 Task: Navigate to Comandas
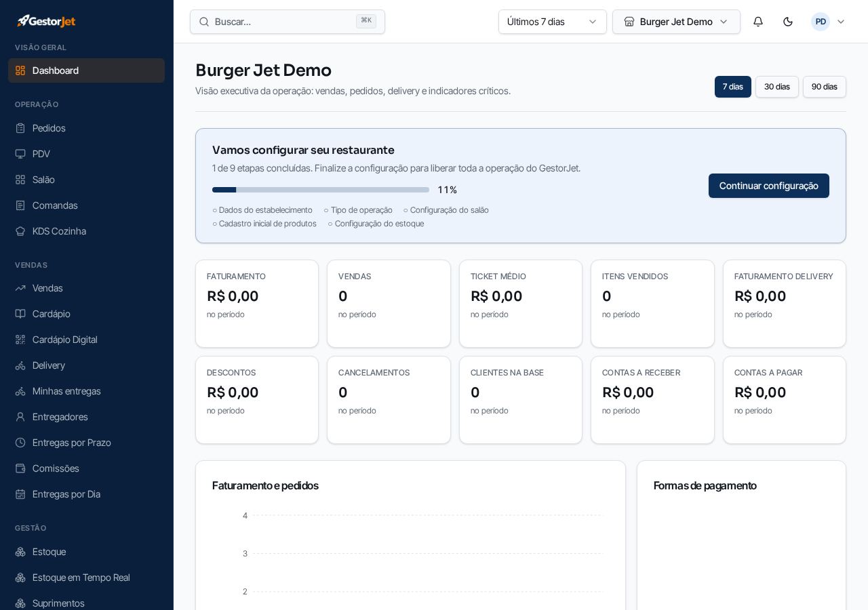tap(86, 205)
